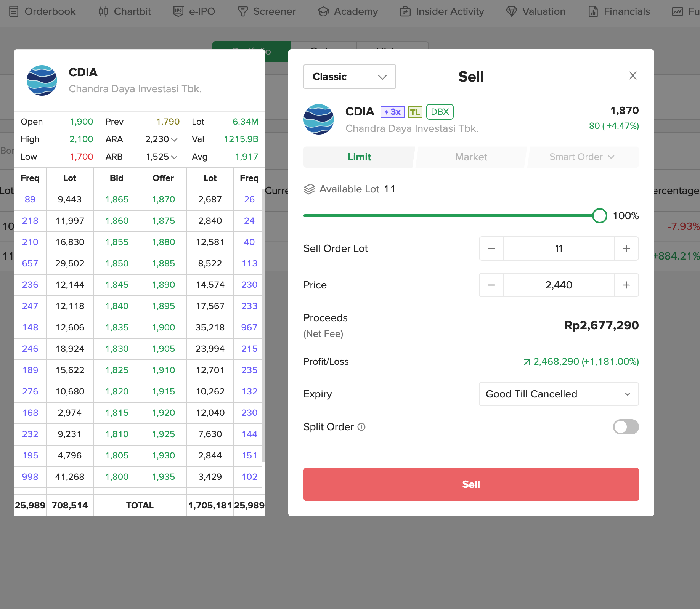Select bid price 1,800
700x609 pixels.
pyautogui.click(x=117, y=477)
